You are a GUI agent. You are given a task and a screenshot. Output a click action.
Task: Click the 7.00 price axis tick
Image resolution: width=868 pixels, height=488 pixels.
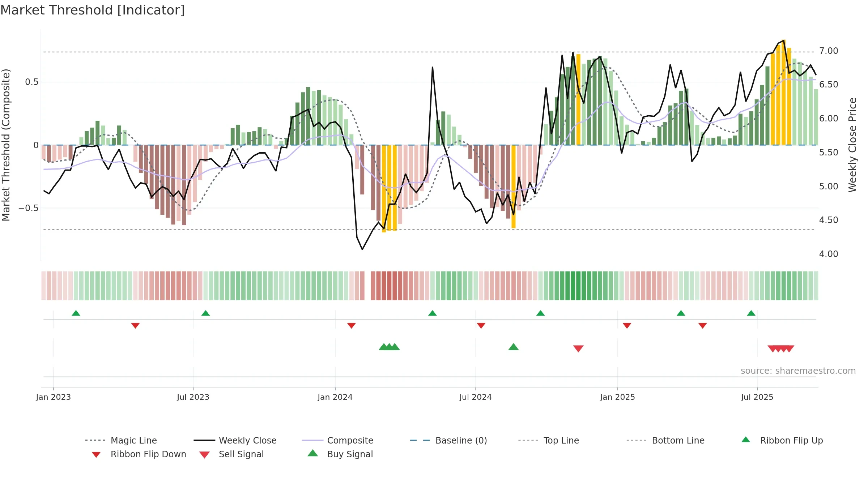point(829,51)
